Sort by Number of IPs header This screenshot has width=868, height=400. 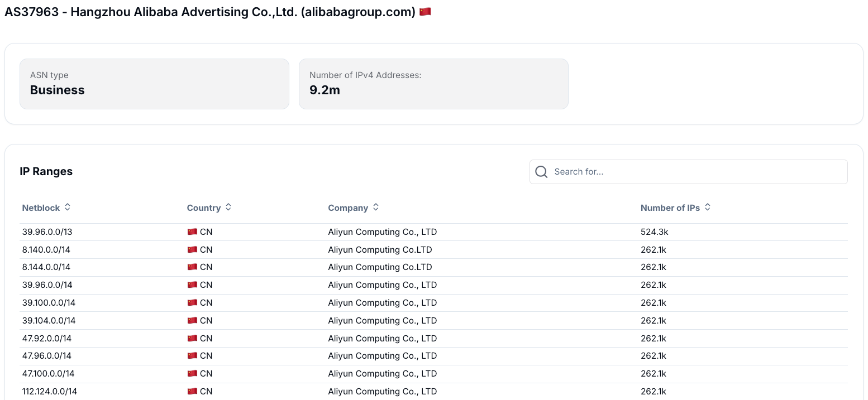pos(670,208)
